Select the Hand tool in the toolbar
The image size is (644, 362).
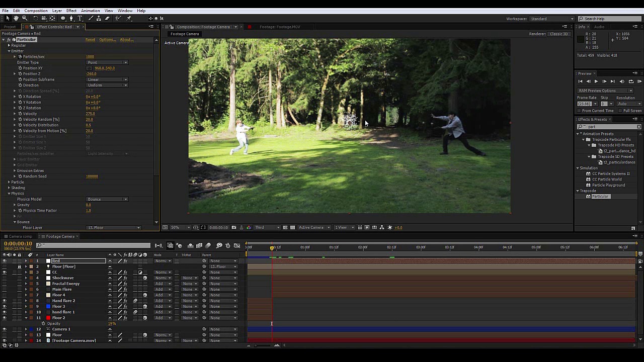point(16,18)
